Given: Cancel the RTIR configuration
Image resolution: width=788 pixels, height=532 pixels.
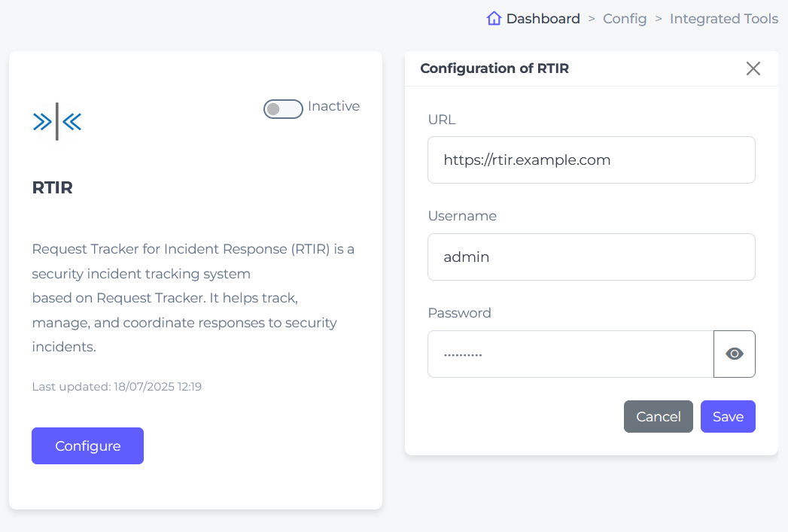Looking at the screenshot, I should pyautogui.click(x=659, y=416).
